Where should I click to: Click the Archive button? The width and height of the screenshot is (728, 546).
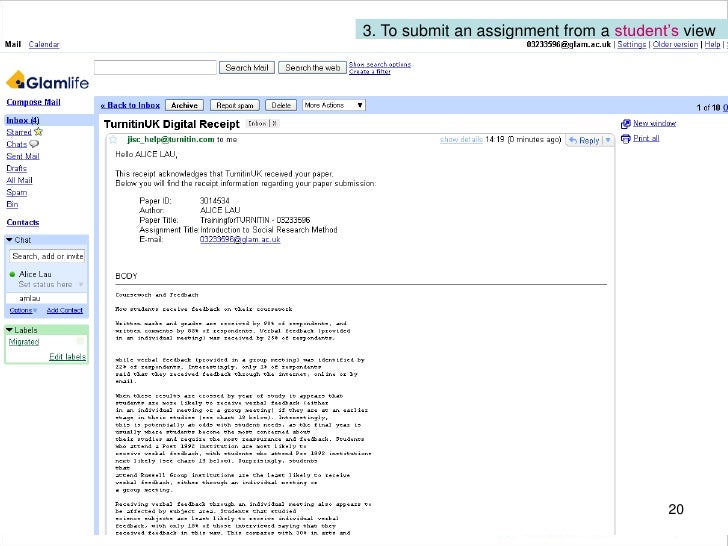[184, 105]
